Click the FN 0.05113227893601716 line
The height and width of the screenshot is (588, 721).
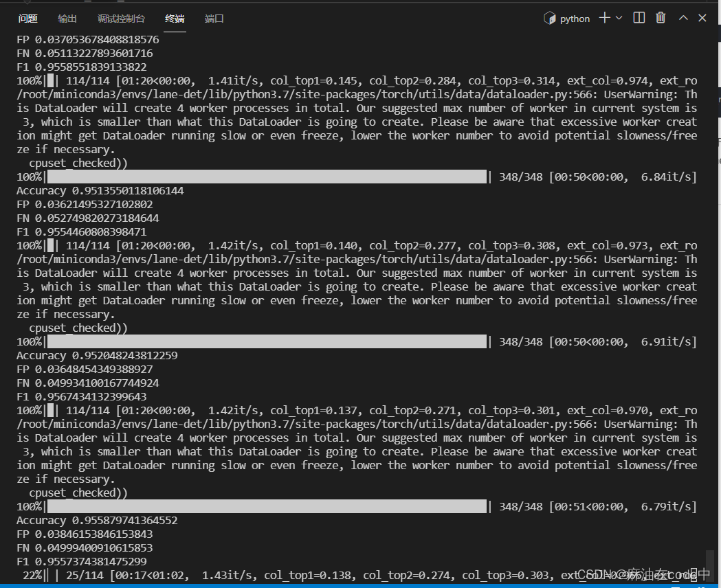[x=85, y=54]
